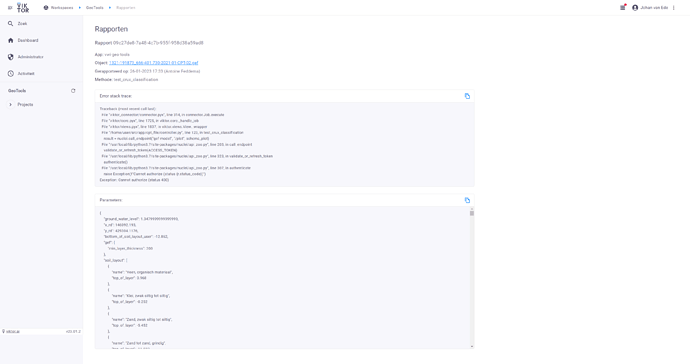Click the magnifier search icon

[11, 24]
